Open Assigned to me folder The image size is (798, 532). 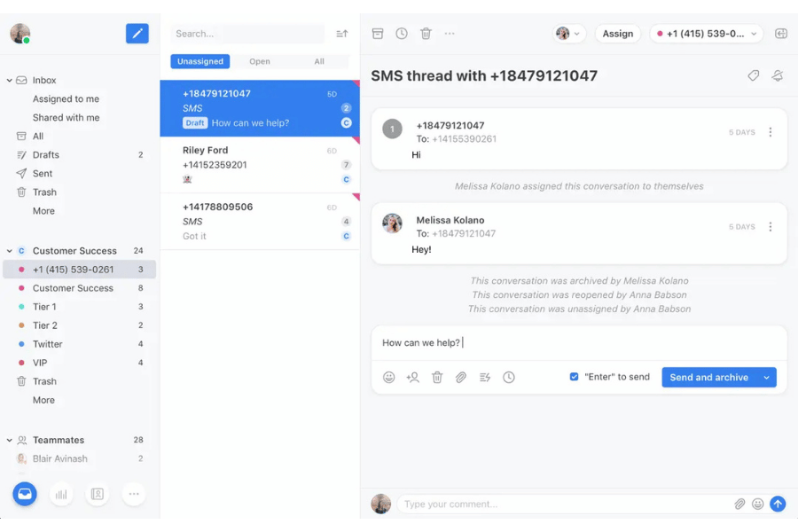[x=66, y=98]
